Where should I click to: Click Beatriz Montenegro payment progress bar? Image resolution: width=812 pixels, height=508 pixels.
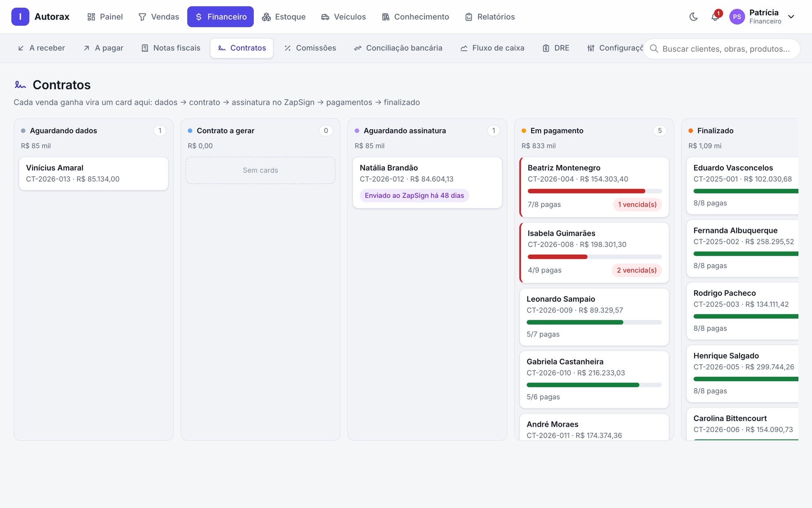tap(595, 191)
